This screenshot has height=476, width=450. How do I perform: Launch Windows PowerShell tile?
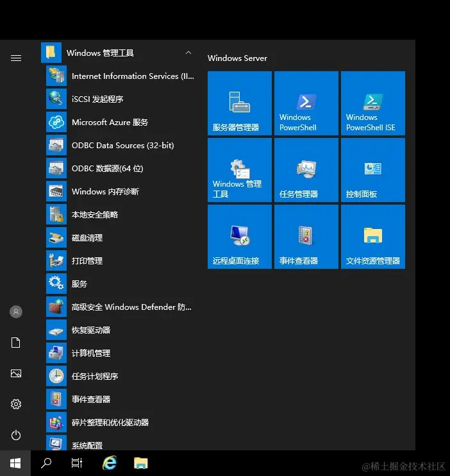pyautogui.click(x=306, y=103)
